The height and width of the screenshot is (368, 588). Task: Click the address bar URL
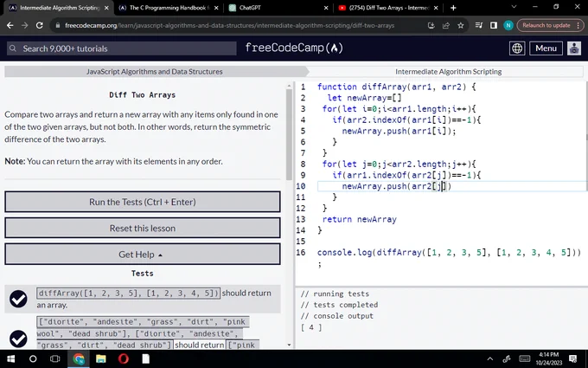click(x=229, y=25)
